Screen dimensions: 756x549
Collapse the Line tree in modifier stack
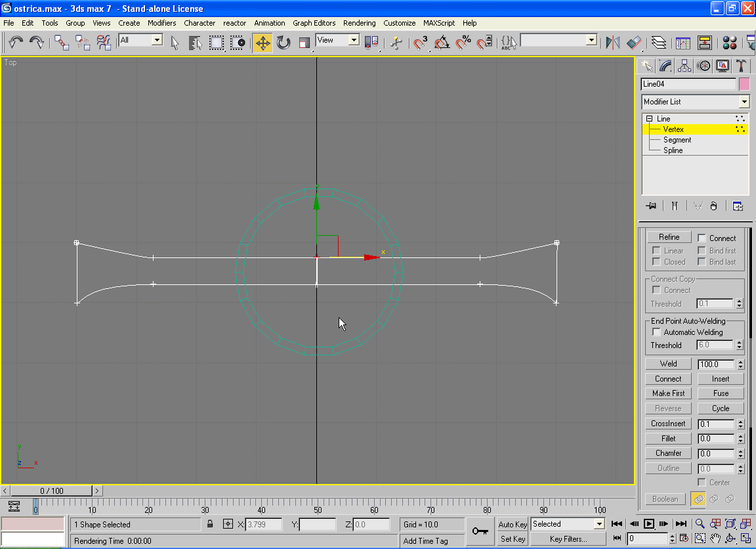pos(649,119)
